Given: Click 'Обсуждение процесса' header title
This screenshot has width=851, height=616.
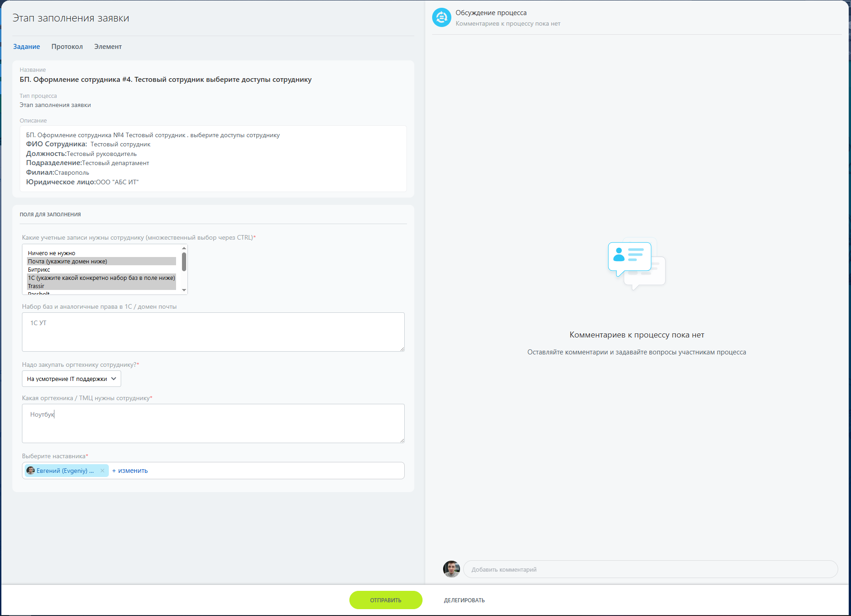Looking at the screenshot, I should 491,13.
